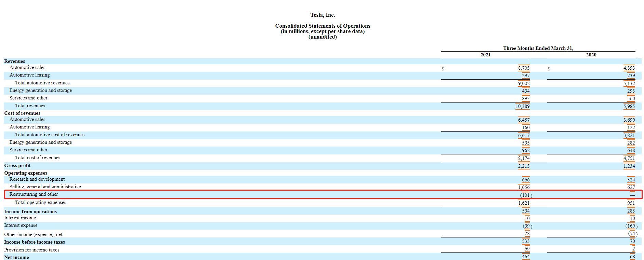Click the 2,215 gross profit value
644x260 pixels.
pos(524,166)
